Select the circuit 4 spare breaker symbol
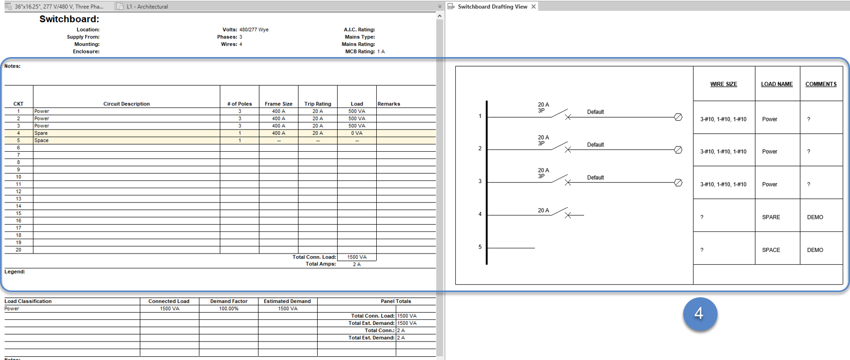Image resolution: width=850 pixels, height=360 pixels. pos(560,213)
